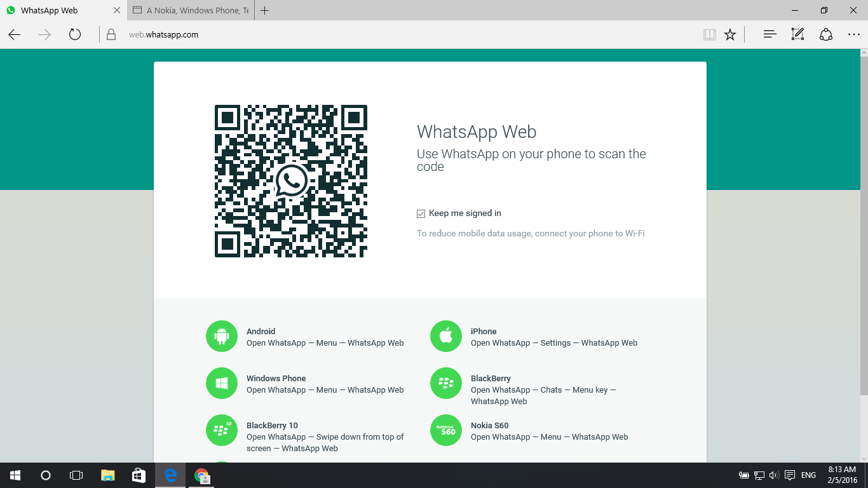Open the Hub three-lines icon
Image resolution: width=868 pixels, height=488 pixels.
(770, 35)
